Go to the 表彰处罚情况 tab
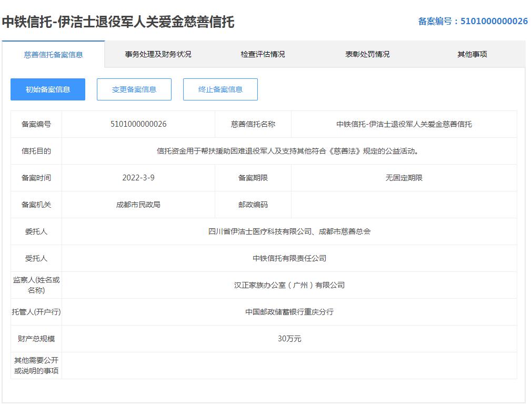This screenshot has width=532, height=416. coord(367,55)
